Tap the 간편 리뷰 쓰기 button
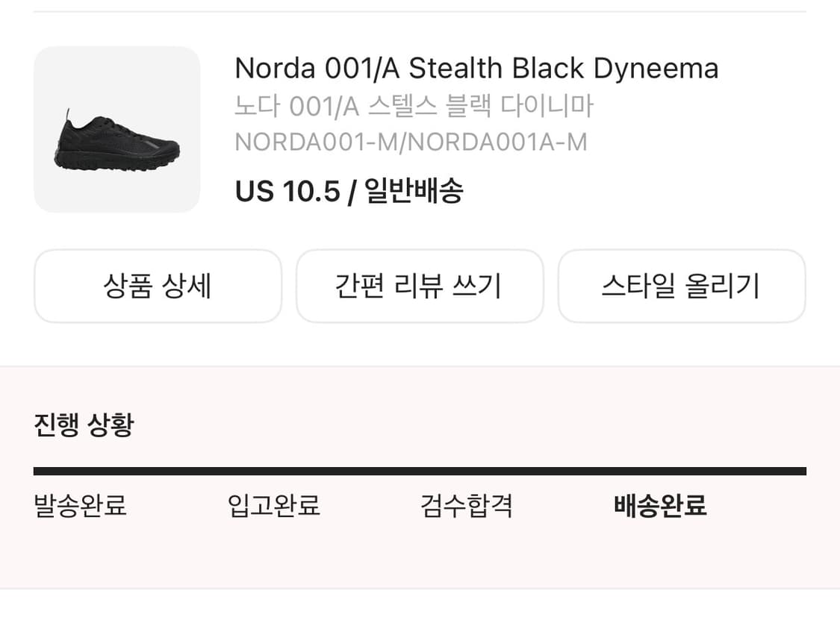This screenshot has height=623, width=840. click(420, 286)
